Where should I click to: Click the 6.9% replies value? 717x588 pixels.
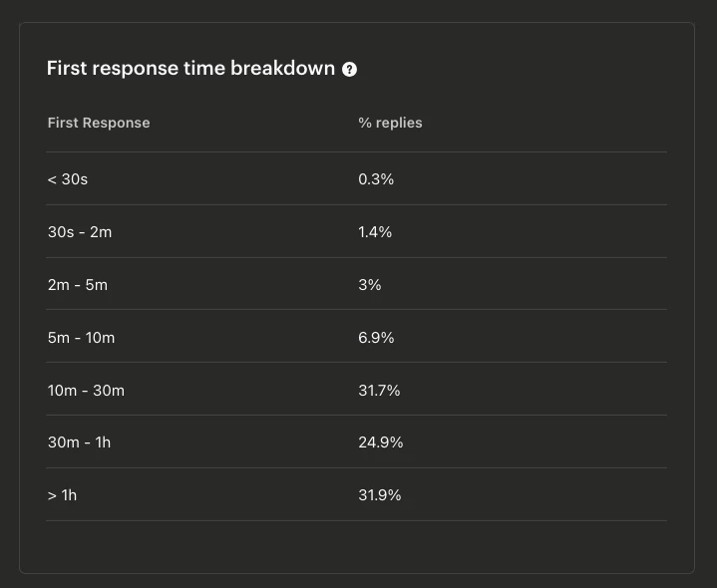[376, 338]
